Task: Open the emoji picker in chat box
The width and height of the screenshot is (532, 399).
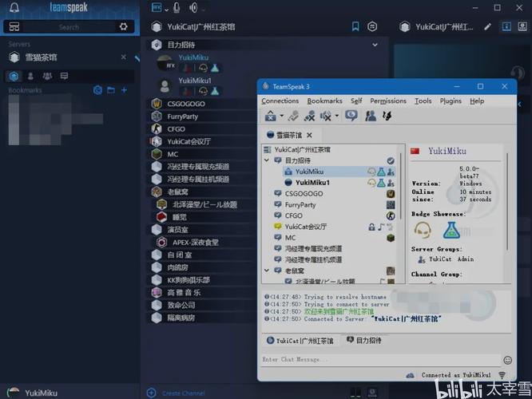Action: click(507, 360)
